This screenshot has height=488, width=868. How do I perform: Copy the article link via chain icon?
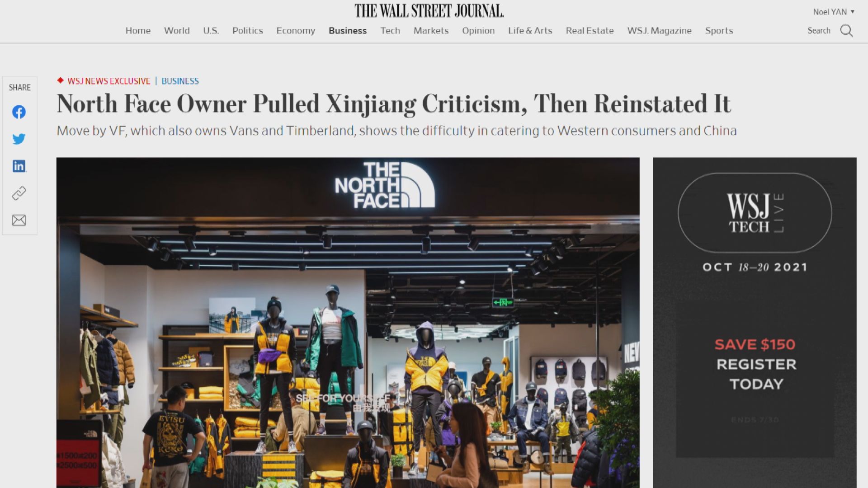[19, 193]
